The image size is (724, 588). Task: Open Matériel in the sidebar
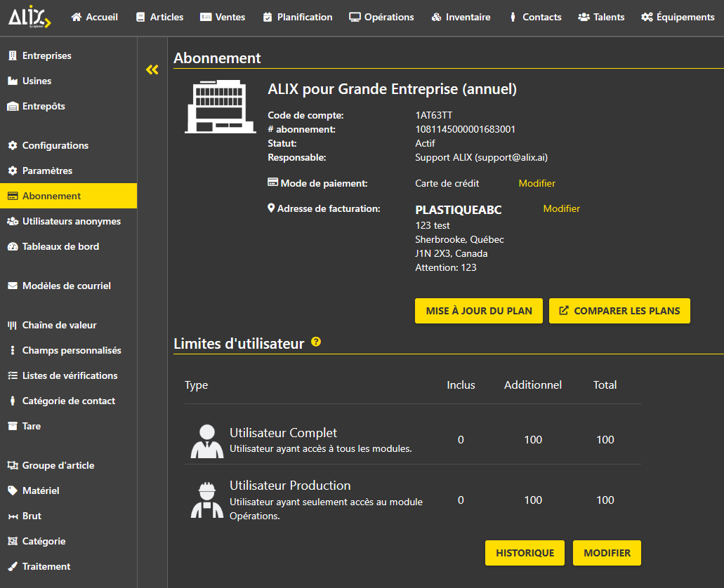(x=68, y=490)
